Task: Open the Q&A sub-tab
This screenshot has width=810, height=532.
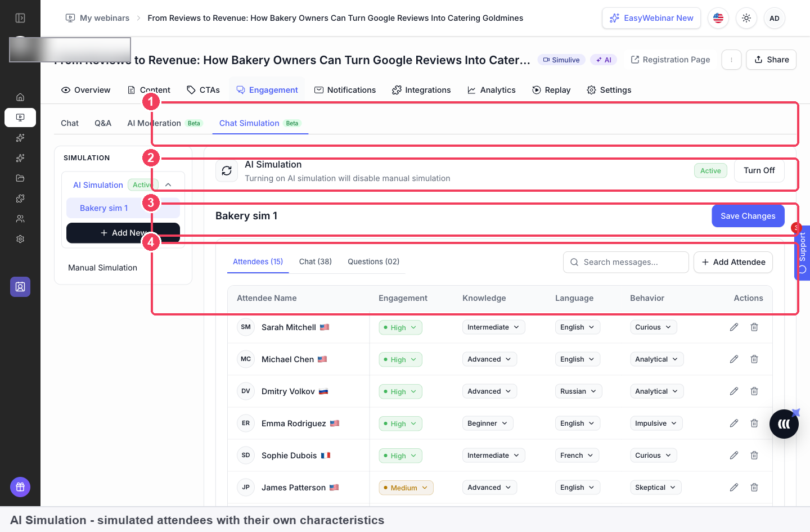Action: coord(103,123)
